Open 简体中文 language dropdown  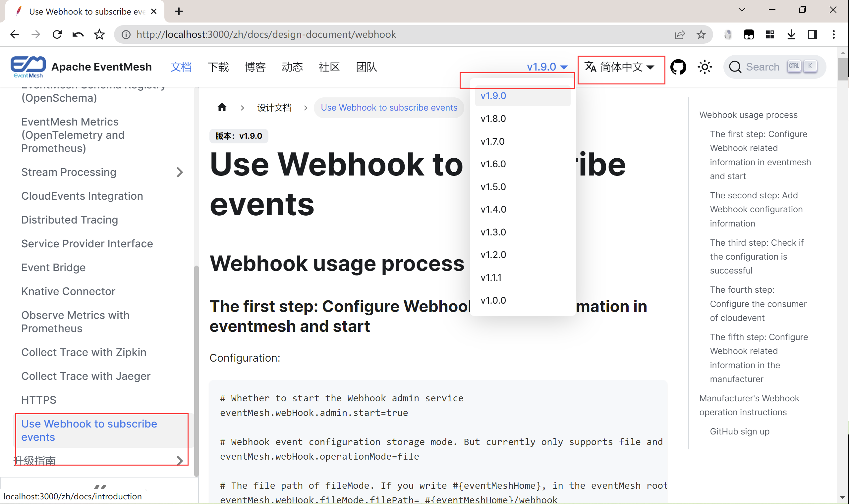621,67
